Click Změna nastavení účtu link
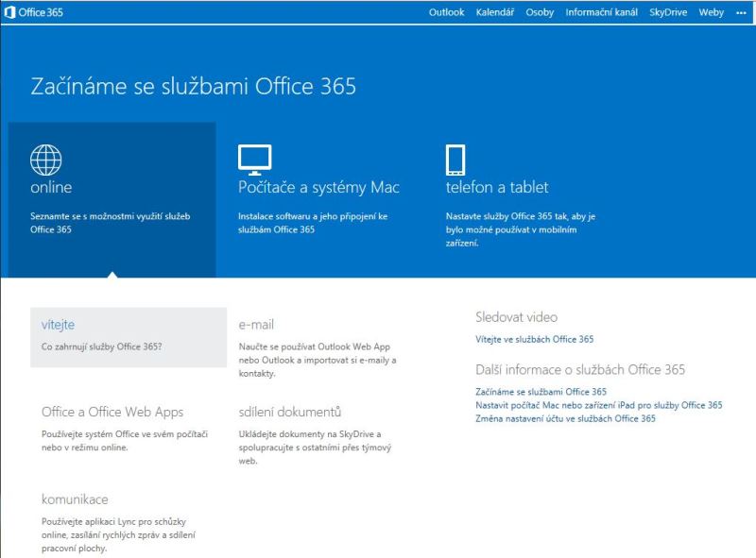Viewport: 756px width, 558px height. click(564, 418)
